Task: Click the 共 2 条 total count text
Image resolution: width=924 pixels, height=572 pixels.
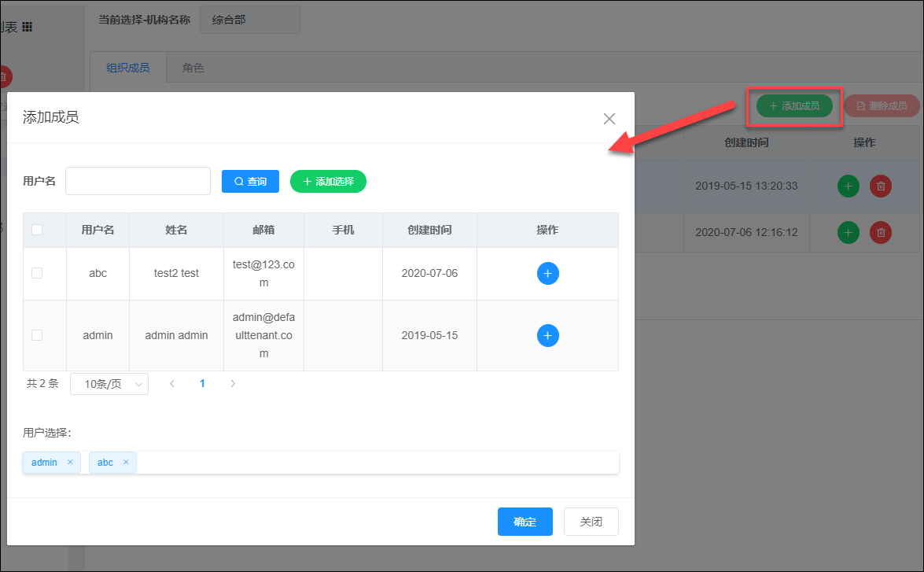Action: (x=42, y=383)
